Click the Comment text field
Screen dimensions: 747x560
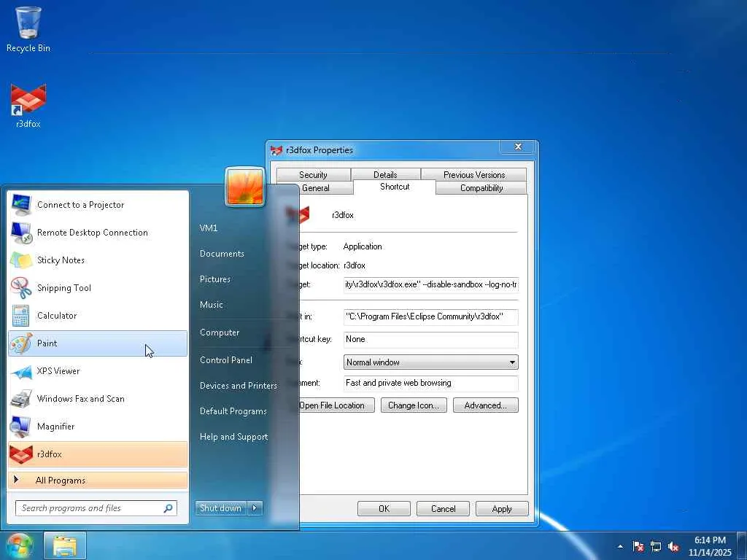coord(430,383)
